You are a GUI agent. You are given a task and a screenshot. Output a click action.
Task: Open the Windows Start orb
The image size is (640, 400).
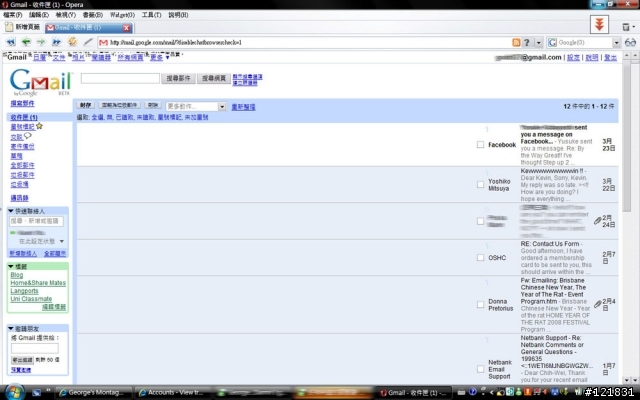14,392
